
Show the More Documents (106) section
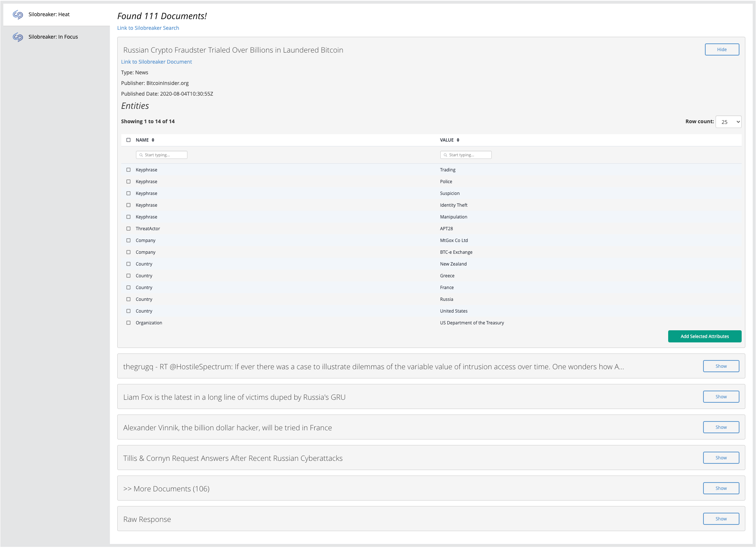[x=721, y=488]
